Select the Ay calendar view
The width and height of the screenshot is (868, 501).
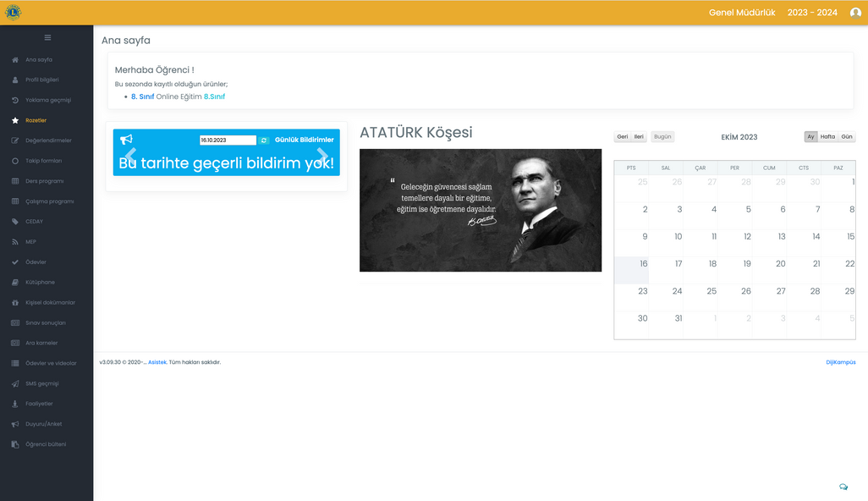(810, 136)
